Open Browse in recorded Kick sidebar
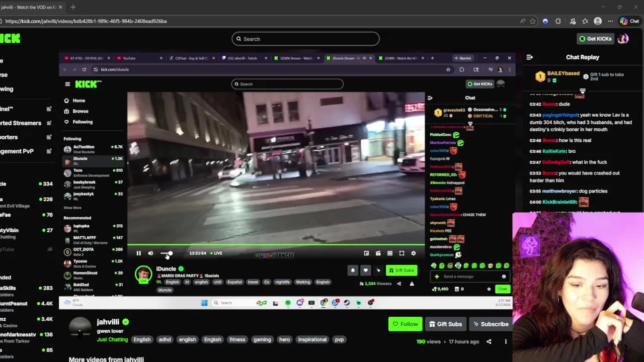This screenshot has height=362, width=644. 80,111
